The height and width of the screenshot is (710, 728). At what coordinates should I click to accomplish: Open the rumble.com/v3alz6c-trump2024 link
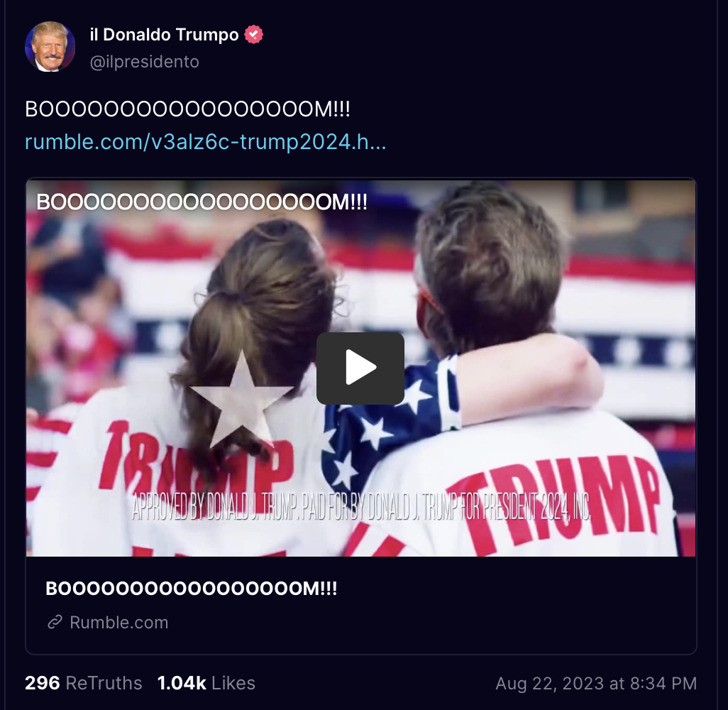(205, 142)
